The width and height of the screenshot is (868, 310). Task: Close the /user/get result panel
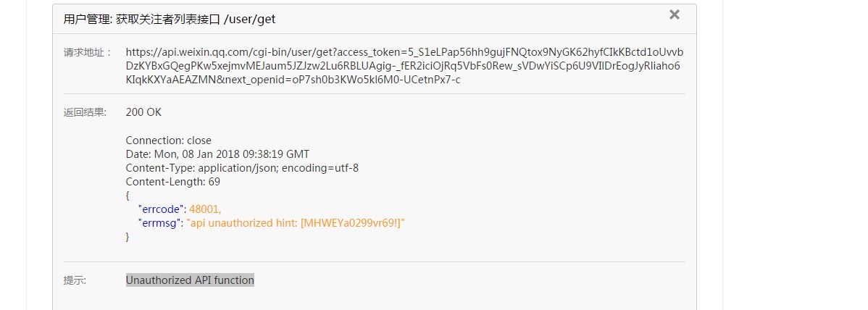[675, 14]
